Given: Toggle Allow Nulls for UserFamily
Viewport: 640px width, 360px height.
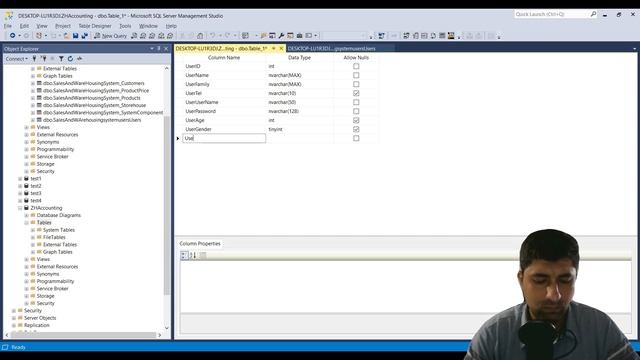Looking at the screenshot, I should (x=356, y=84).
